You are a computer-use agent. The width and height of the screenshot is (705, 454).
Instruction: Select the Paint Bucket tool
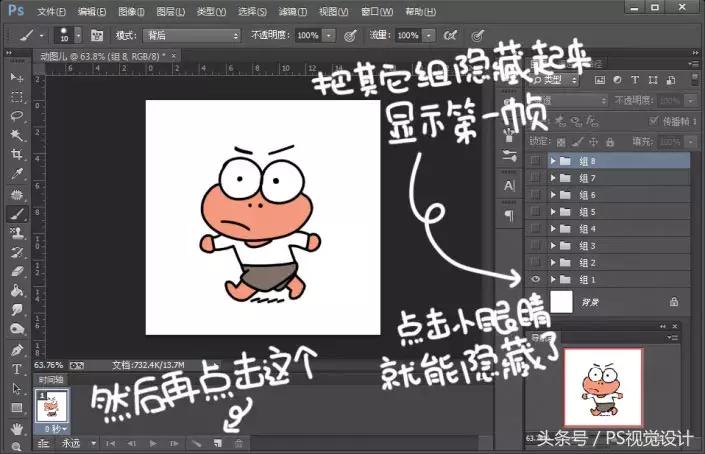tap(17, 290)
